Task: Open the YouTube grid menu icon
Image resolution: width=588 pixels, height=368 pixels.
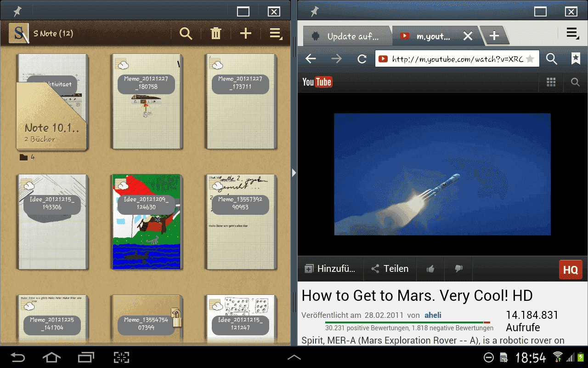Action: [x=551, y=82]
